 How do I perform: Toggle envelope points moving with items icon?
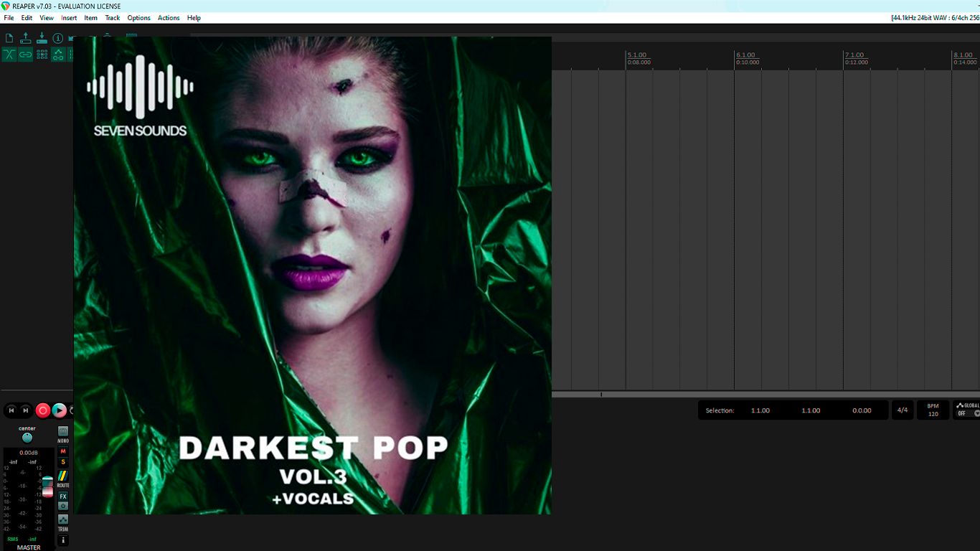coord(58,55)
